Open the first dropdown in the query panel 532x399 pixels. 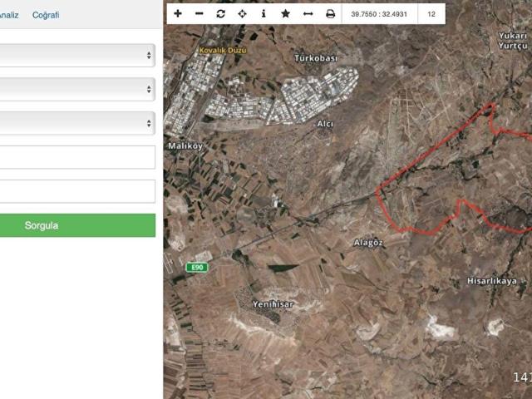pos(77,55)
